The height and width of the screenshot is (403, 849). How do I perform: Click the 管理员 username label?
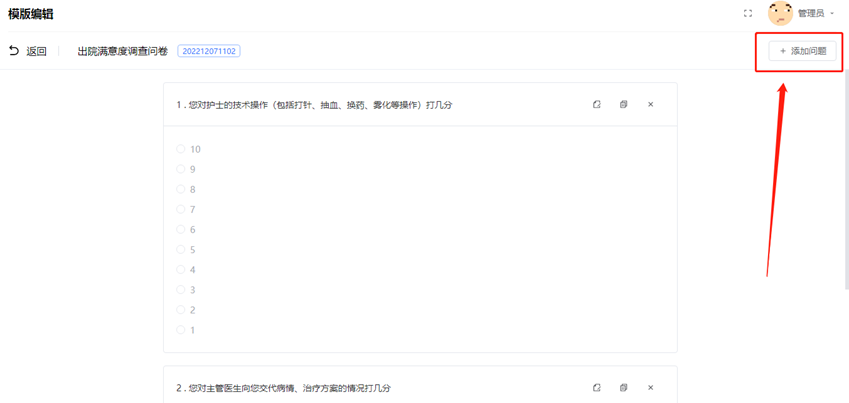(x=811, y=14)
